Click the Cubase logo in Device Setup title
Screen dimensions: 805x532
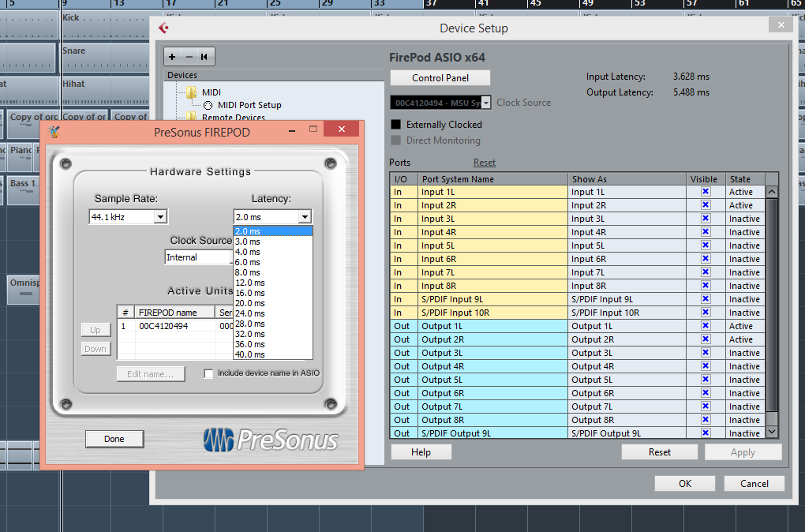164,28
